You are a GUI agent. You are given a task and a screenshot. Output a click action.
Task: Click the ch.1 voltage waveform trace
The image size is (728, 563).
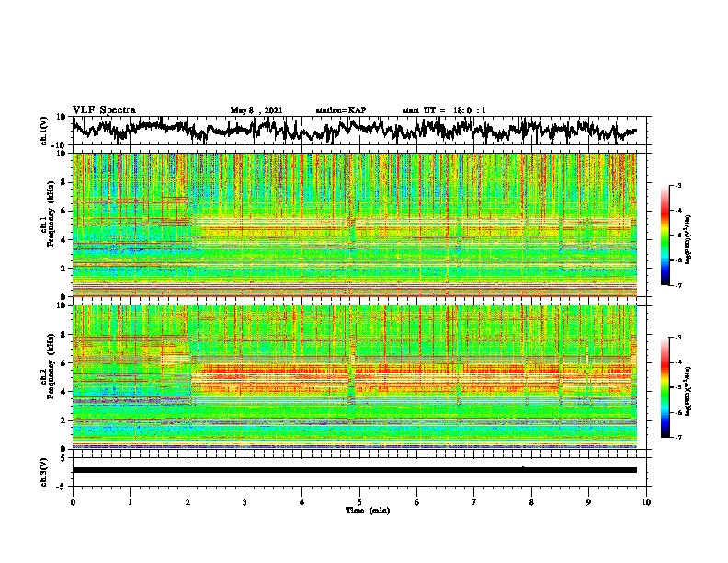point(354,129)
